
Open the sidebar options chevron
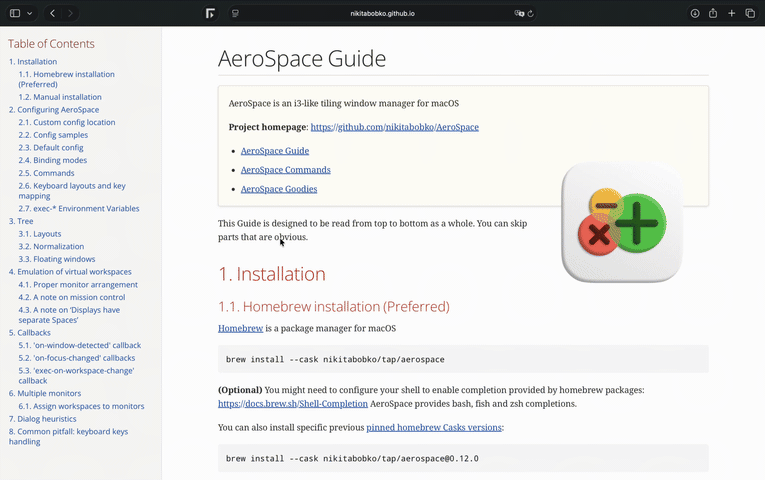(29, 13)
